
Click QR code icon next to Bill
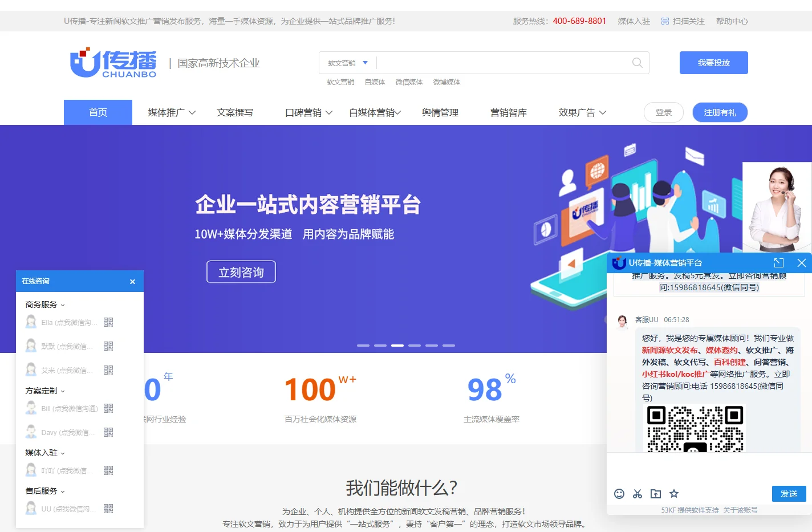pyautogui.click(x=108, y=408)
